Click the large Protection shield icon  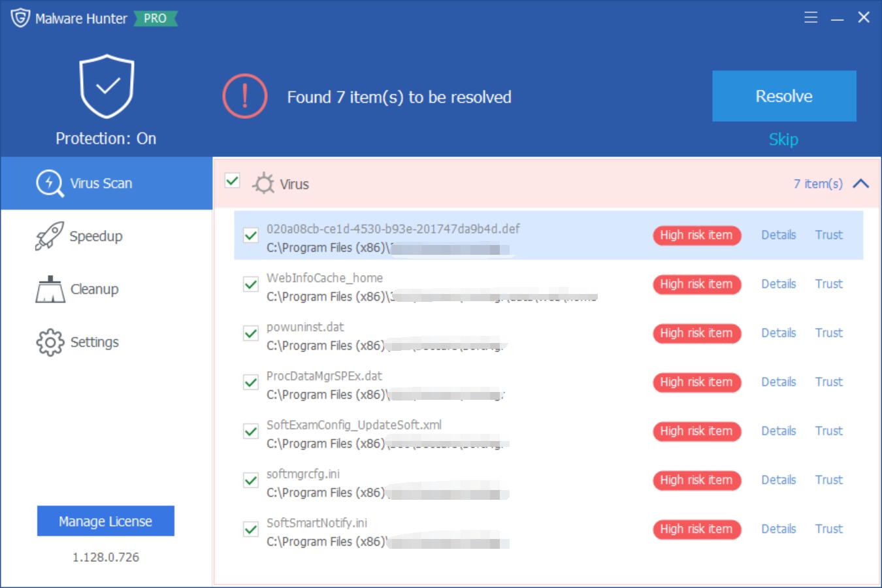(106, 86)
